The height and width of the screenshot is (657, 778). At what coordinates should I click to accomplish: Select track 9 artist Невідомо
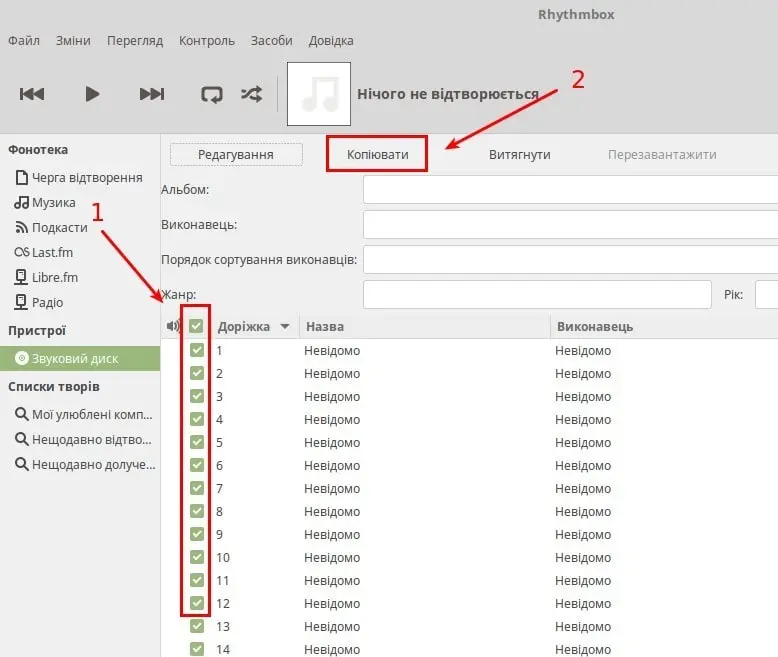coord(583,534)
